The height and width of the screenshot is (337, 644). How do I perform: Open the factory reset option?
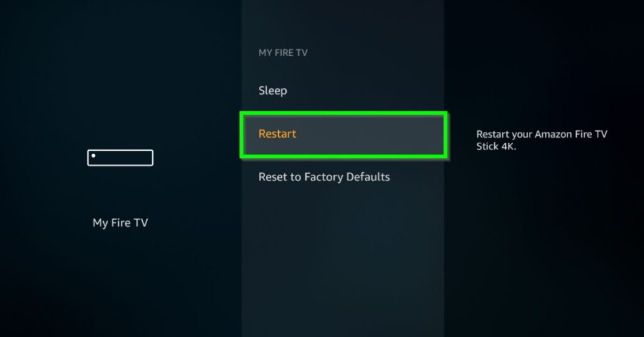[x=343, y=177]
